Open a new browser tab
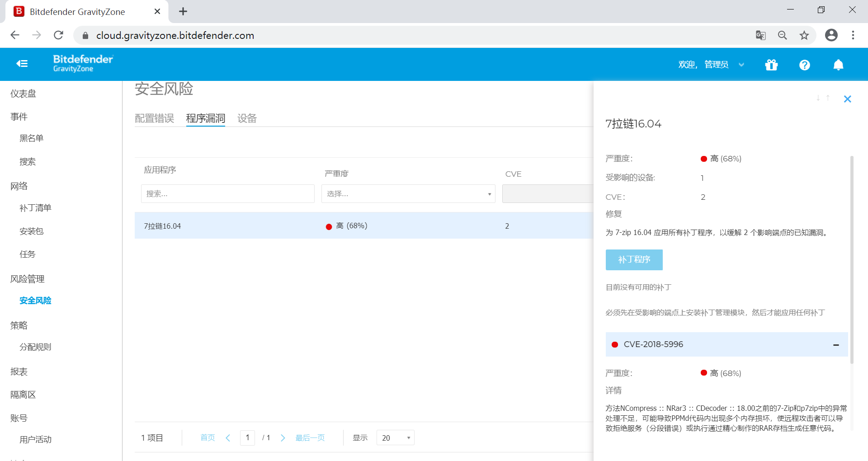 (183, 12)
